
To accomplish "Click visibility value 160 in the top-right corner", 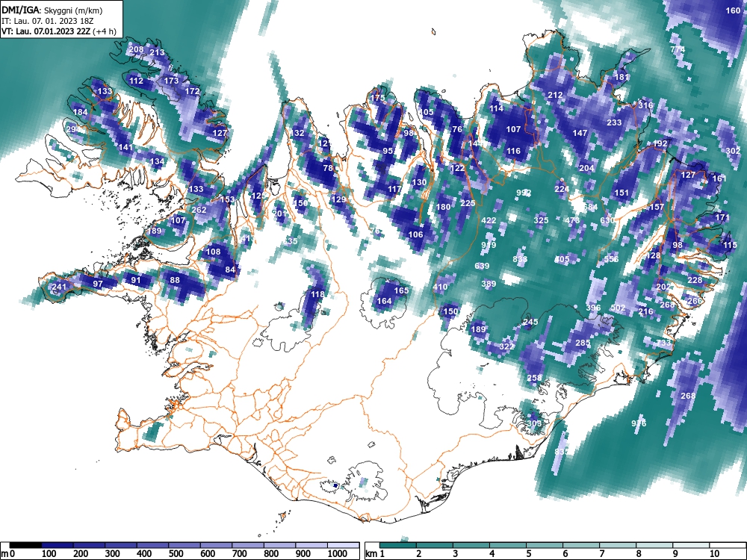I will (734, 11).
